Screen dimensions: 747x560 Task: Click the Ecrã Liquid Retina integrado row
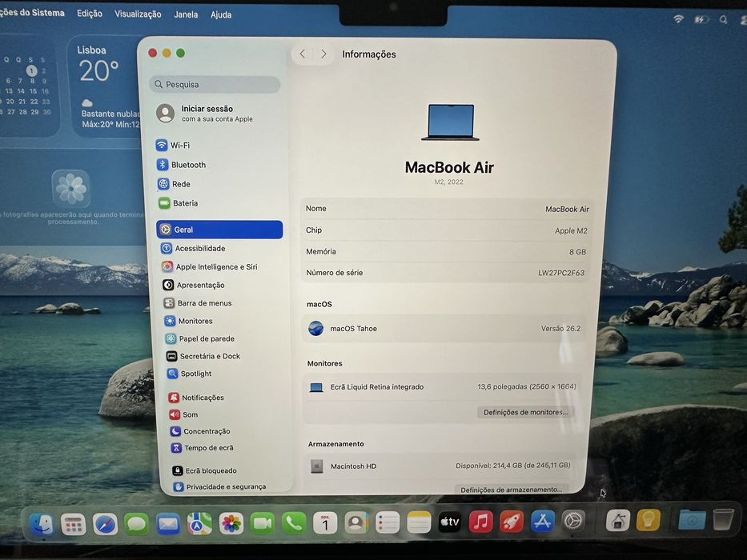click(443, 386)
